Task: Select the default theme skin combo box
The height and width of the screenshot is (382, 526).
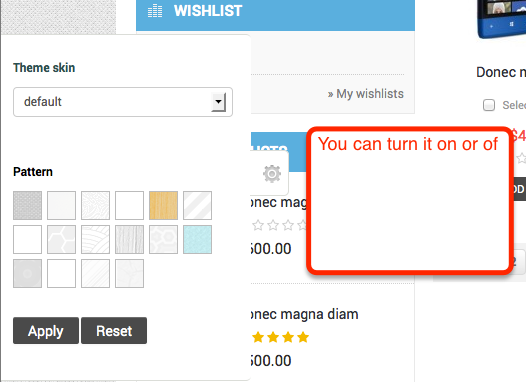Action: click(x=123, y=102)
